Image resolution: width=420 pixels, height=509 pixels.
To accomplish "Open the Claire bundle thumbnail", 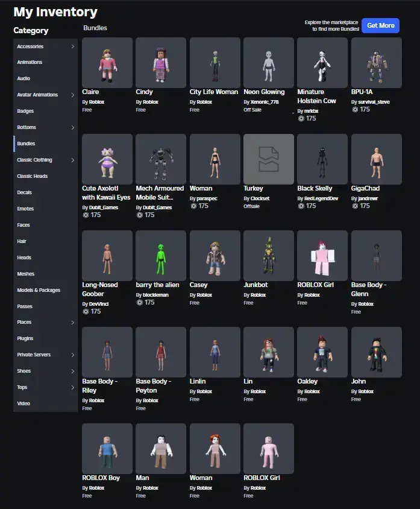I will pos(107,63).
